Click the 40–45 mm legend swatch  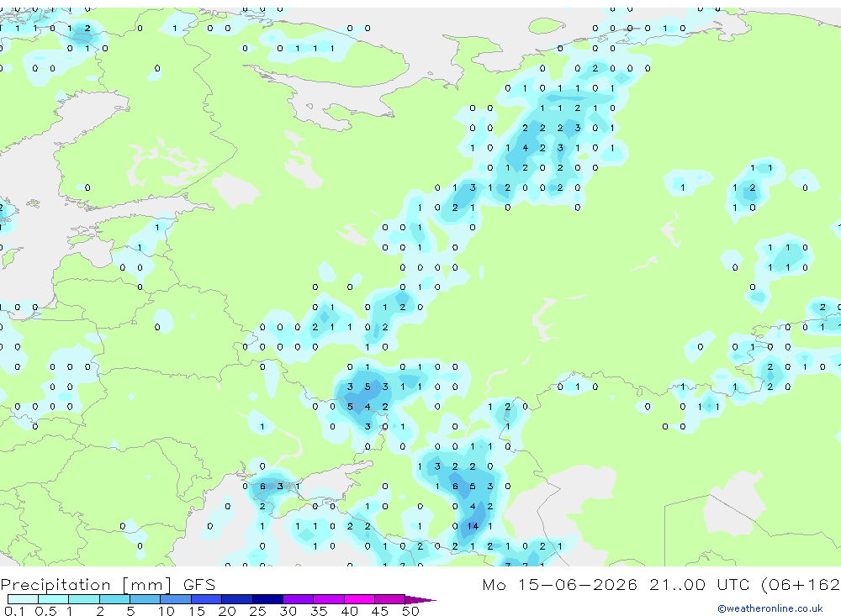359,599
